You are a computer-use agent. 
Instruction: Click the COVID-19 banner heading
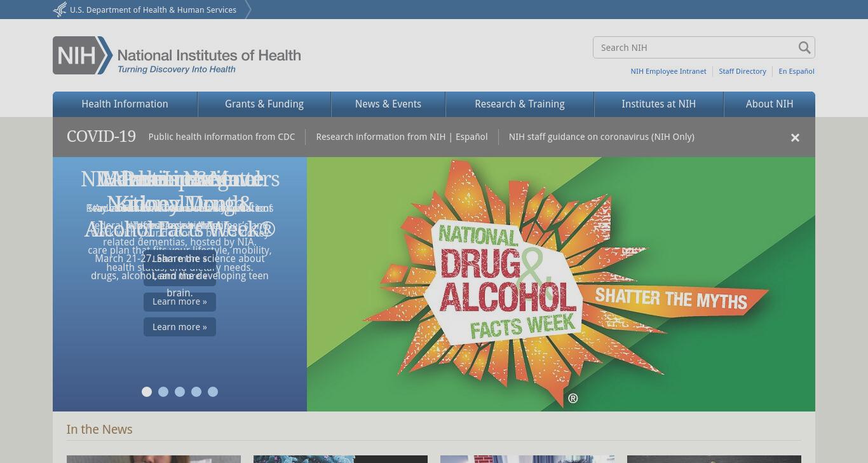click(101, 137)
